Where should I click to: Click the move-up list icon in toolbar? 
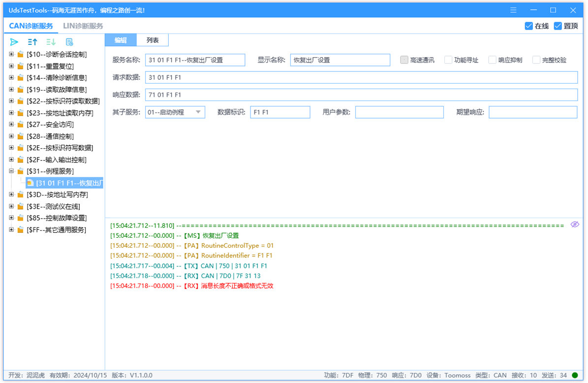(32, 42)
